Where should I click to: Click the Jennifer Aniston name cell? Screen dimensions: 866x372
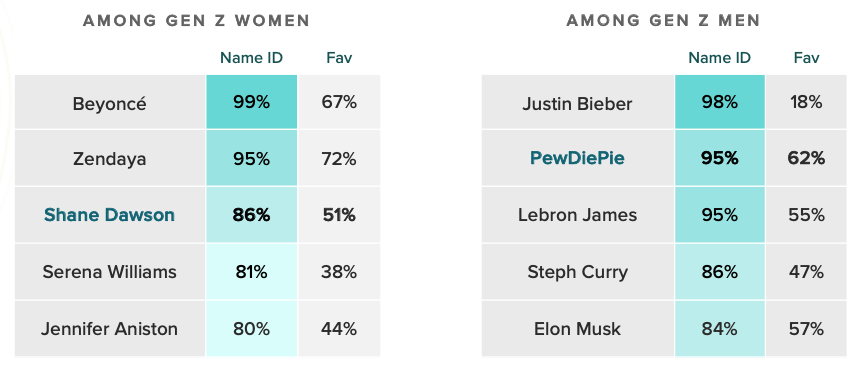tap(110, 329)
